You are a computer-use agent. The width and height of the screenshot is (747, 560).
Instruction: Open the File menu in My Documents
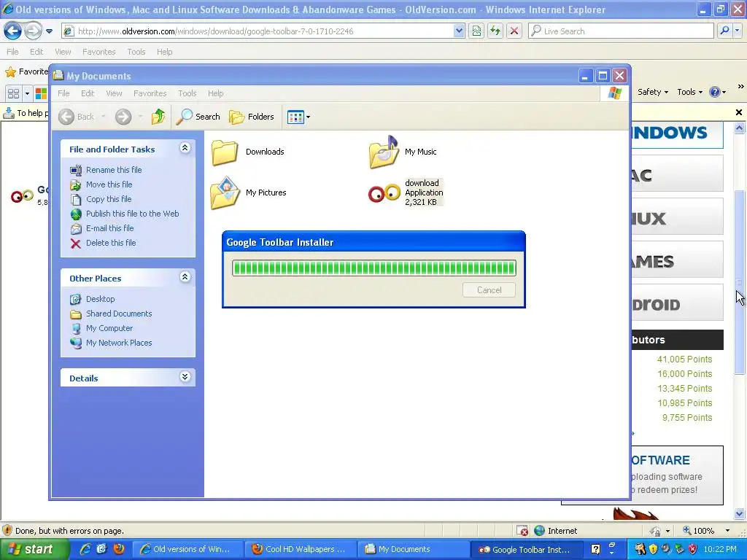[63, 93]
